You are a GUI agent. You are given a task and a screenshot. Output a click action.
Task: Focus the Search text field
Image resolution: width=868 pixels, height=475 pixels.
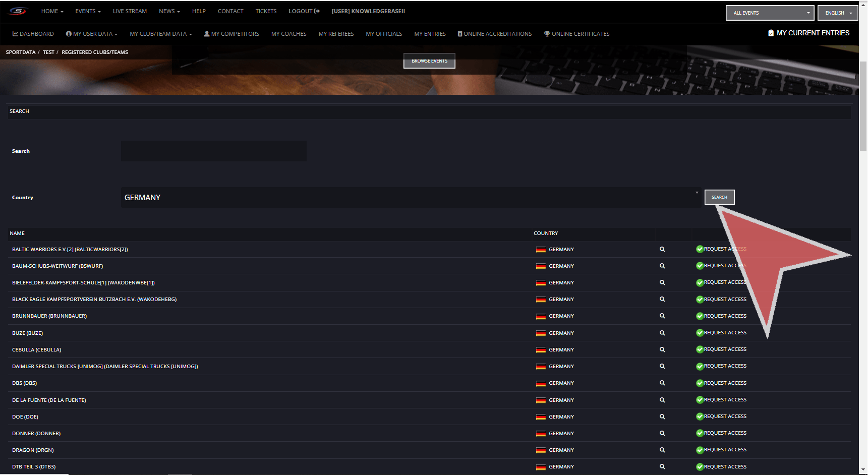(x=213, y=151)
